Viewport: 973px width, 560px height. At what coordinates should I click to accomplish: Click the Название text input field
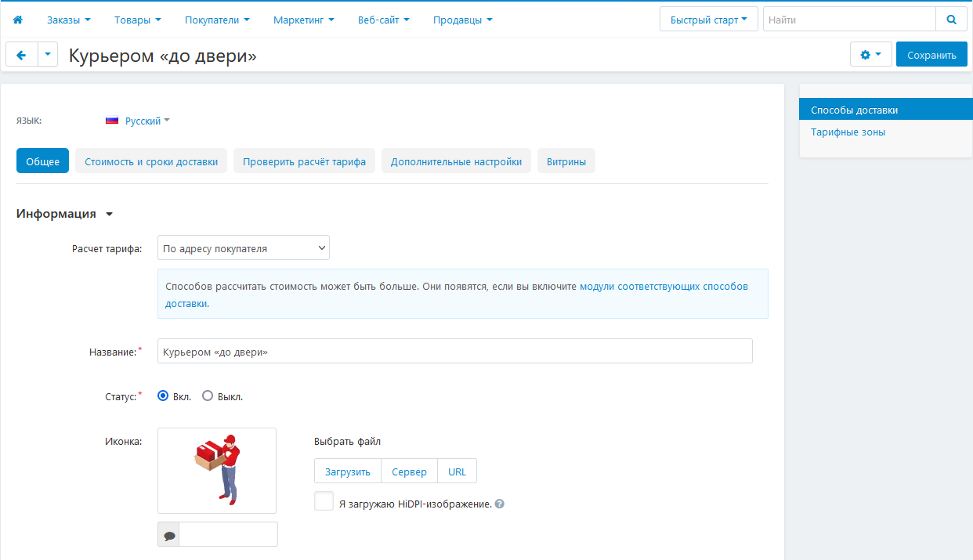454,352
